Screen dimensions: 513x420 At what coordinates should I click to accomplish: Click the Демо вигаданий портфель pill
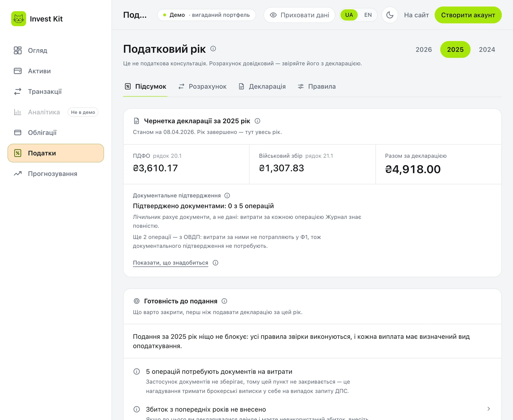point(207,15)
